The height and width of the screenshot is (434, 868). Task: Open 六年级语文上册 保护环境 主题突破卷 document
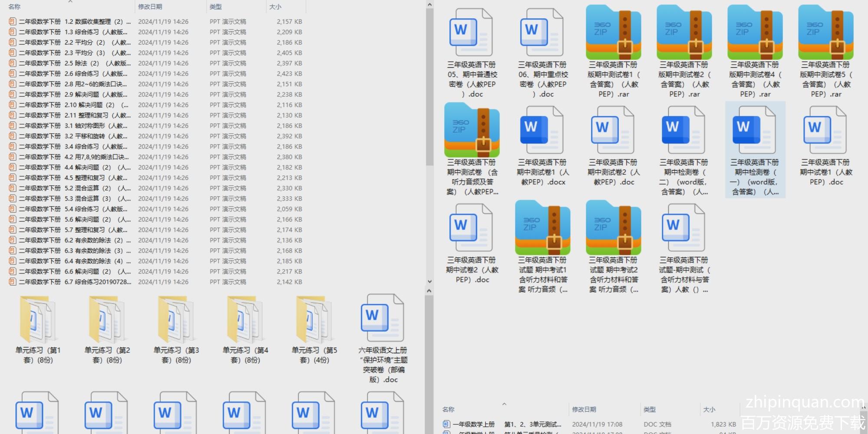click(x=382, y=320)
